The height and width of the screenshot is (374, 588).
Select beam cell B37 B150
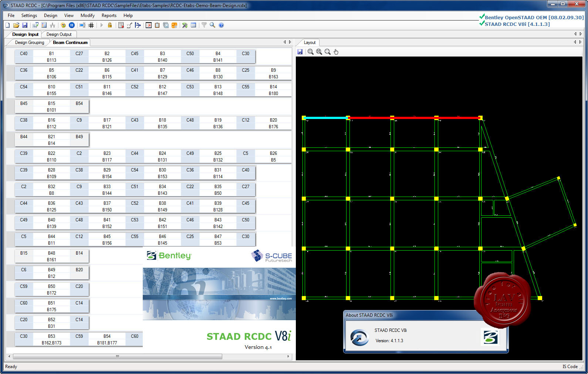107,207
